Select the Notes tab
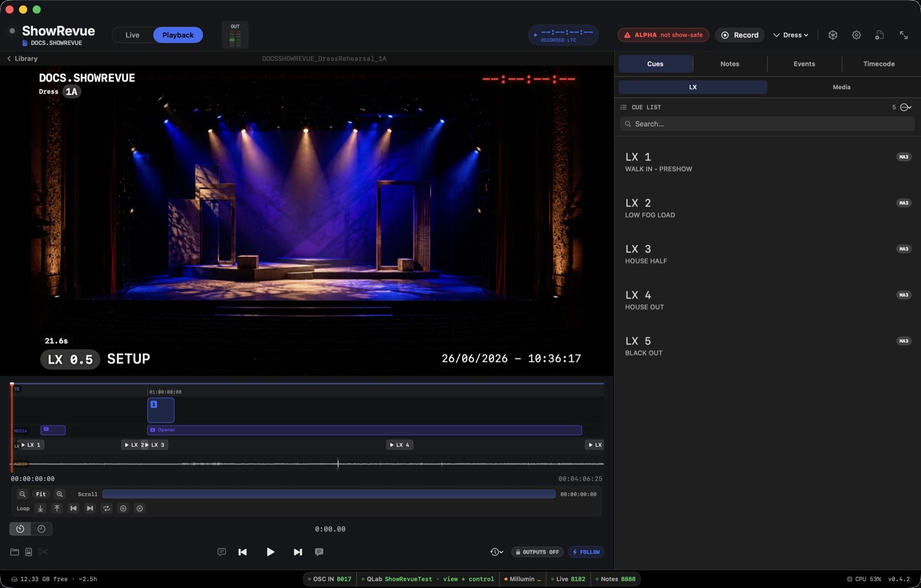Viewport: 921px width, 588px height. point(730,64)
